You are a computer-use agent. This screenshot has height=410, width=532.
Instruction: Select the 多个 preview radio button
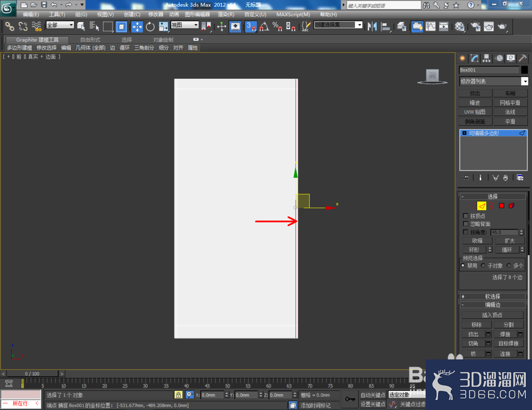click(x=509, y=265)
